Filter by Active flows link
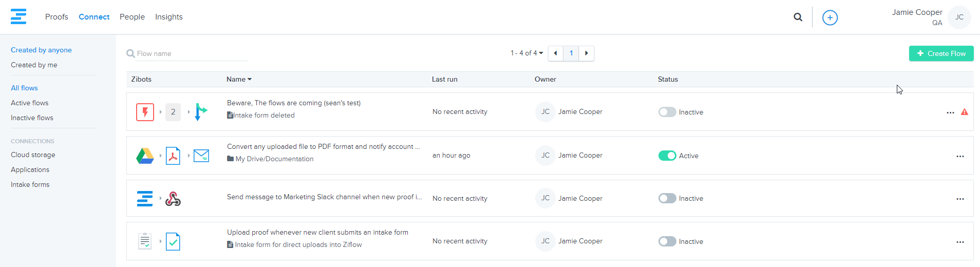 tap(30, 103)
